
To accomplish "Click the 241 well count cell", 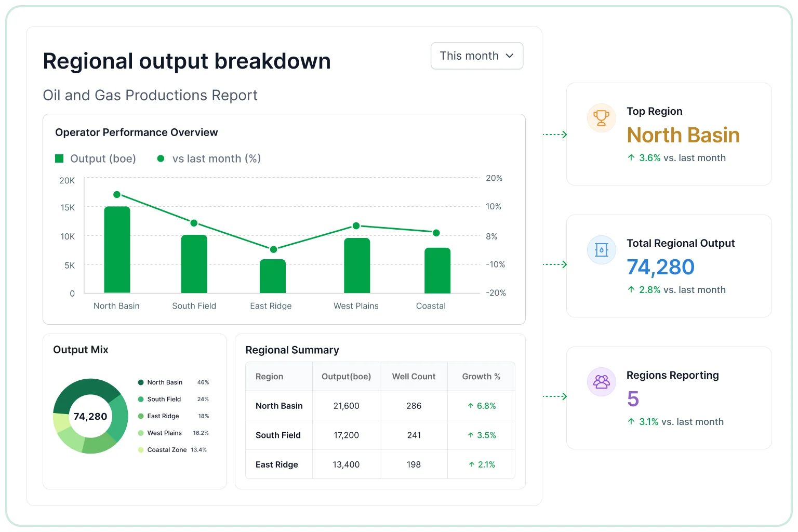I will 414,435.
